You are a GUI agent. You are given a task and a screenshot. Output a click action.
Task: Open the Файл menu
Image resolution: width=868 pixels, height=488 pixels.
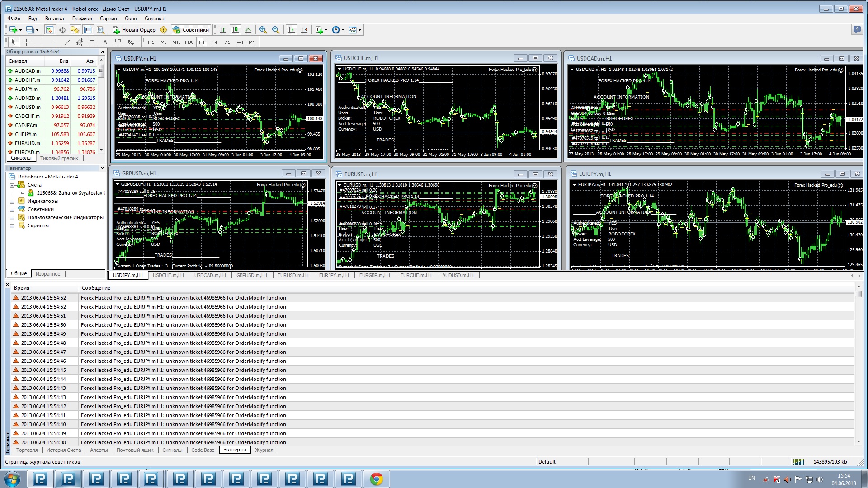point(14,19)
